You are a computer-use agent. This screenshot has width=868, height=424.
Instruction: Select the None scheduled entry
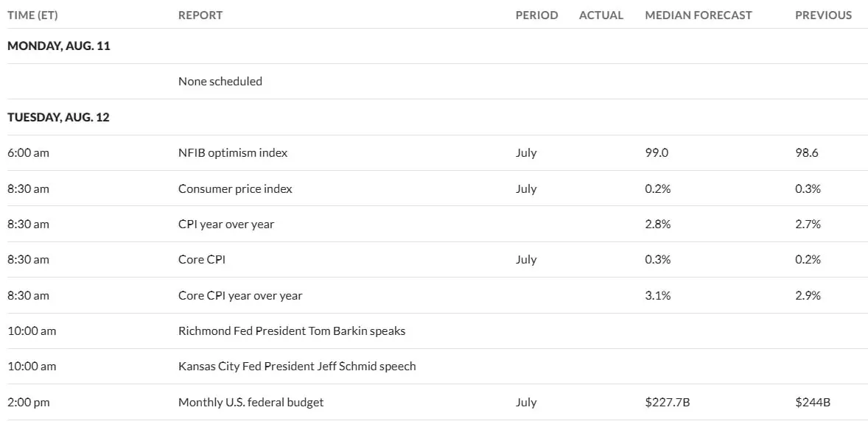coord(220,81)
